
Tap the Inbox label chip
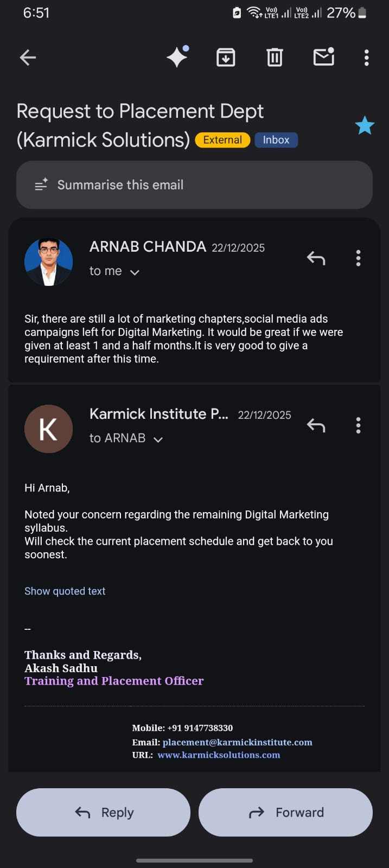(x=276, y=140)
